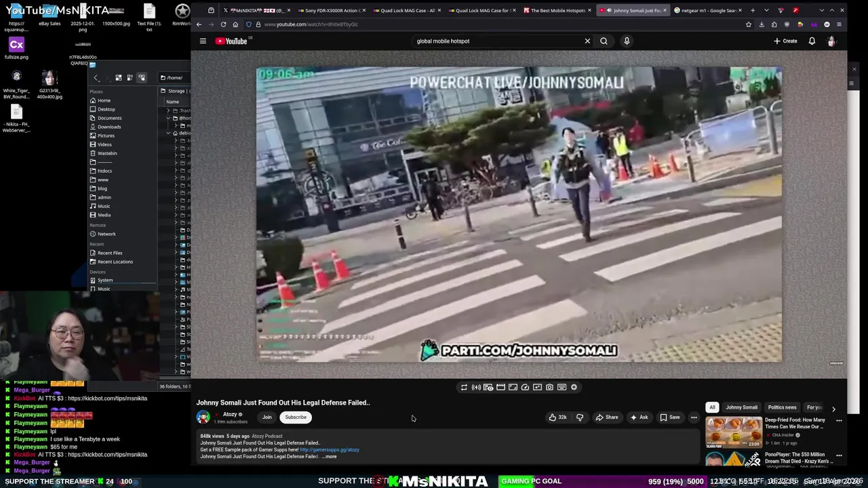Viewport: 868px width, 488px height.
Task: Expand description with ...more
Action: click(329, 457)
